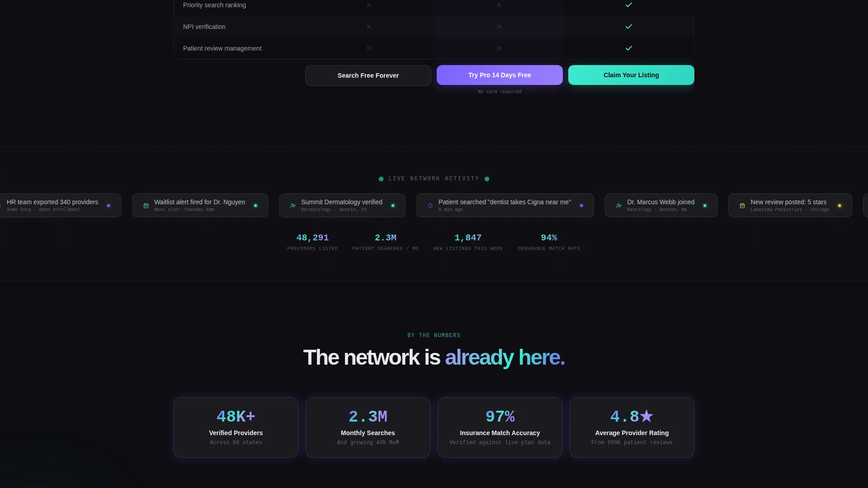Click the calendar icon on New review card

click(742, 206)
